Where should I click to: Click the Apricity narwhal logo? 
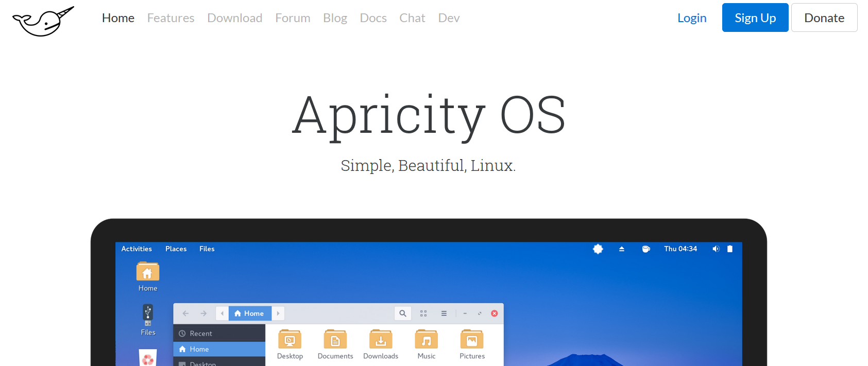43,21
